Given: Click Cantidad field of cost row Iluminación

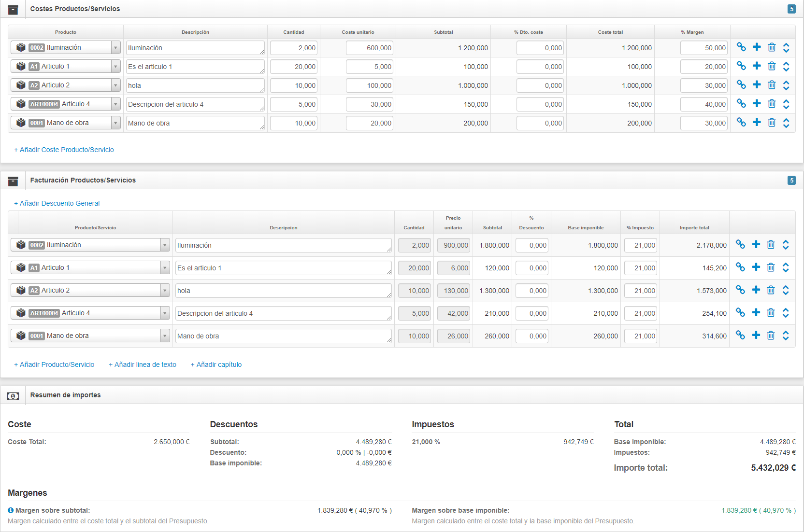Looking at the screenshot, I should [x=294, y=48].
